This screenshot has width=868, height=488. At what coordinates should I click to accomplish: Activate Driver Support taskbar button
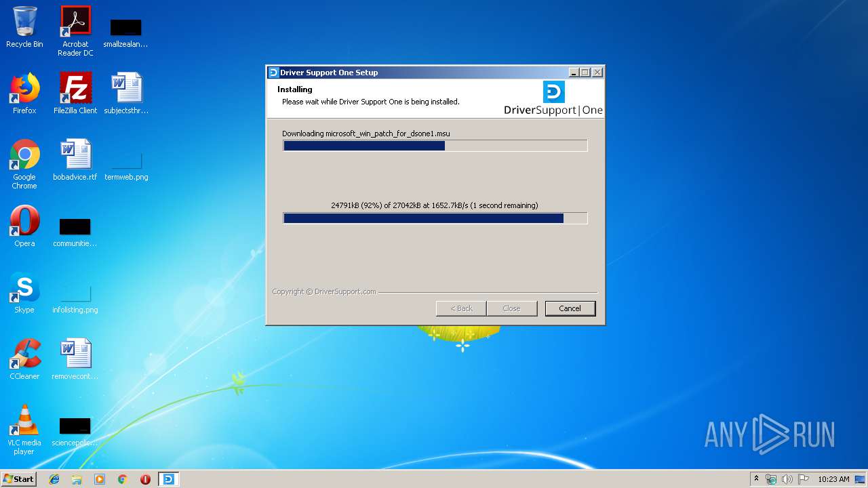click(168, 479)
